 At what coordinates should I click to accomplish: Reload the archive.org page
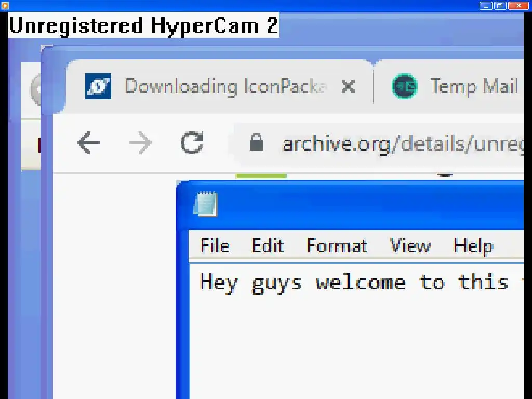pos(192,142)
